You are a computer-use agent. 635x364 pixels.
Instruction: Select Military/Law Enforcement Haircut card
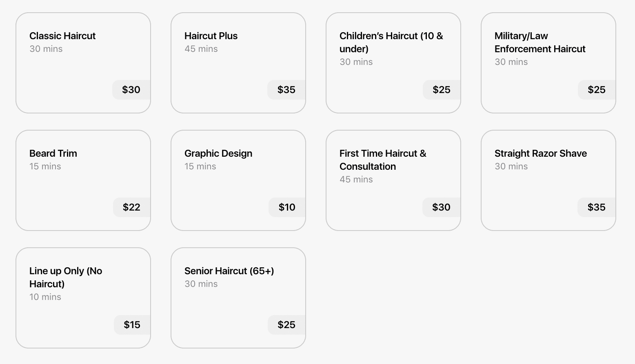[548, 63]
